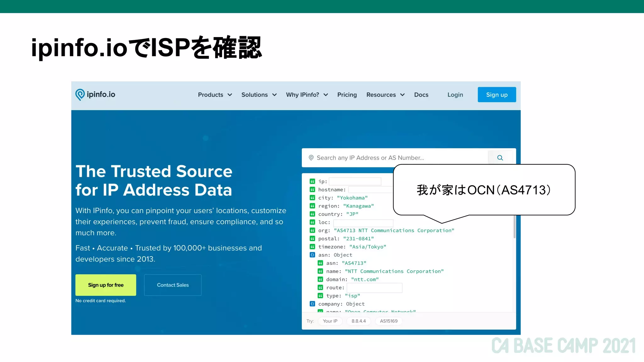Select the postal value "231-0841"
Viewport: 644px width, 362px height.
[x=358, y=239]
